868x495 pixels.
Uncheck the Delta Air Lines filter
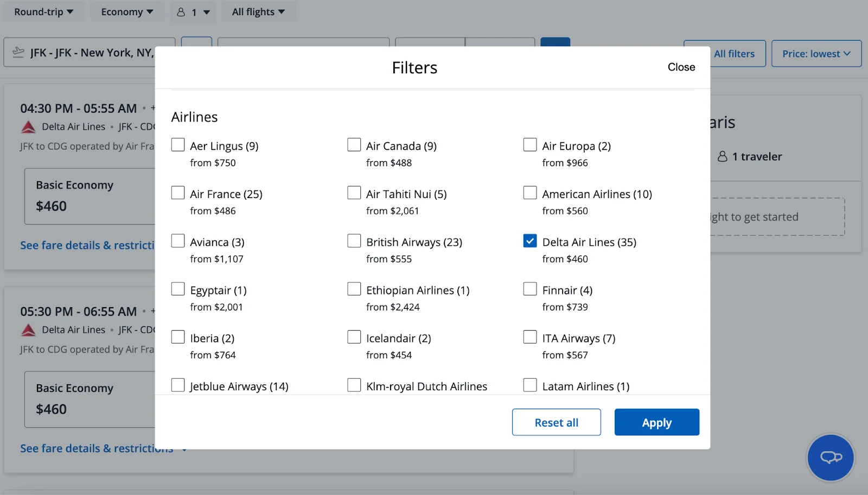tap(530, 241)
